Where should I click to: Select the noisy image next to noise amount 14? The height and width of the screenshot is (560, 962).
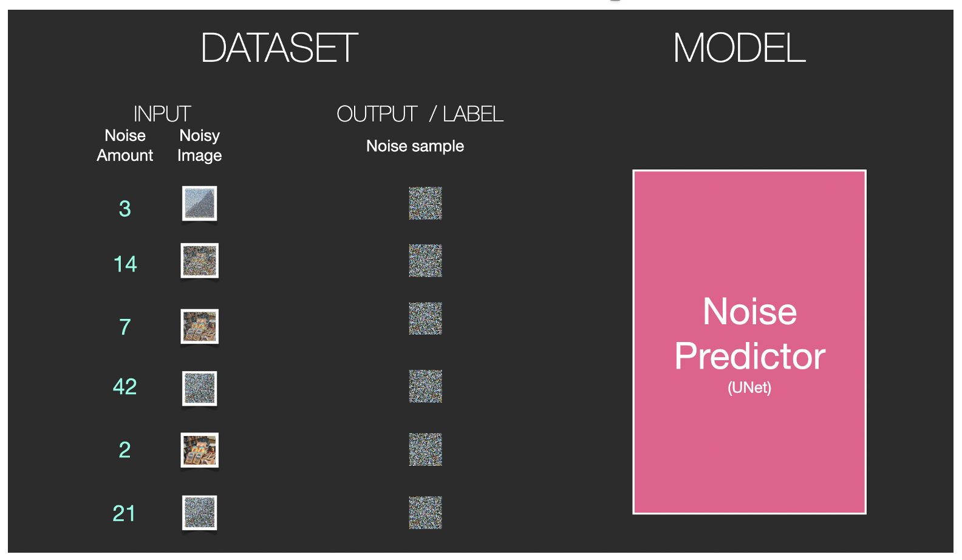(200, 261)
